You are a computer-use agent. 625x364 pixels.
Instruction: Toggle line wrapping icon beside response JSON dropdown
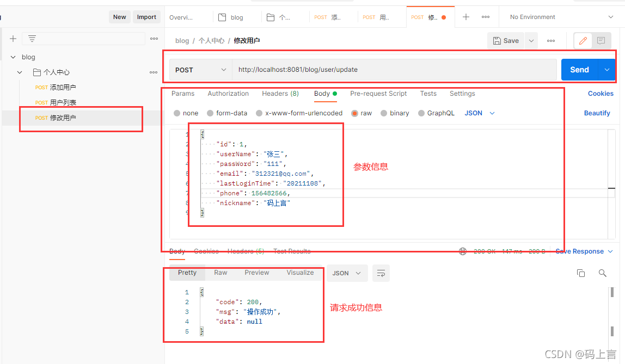381,273
